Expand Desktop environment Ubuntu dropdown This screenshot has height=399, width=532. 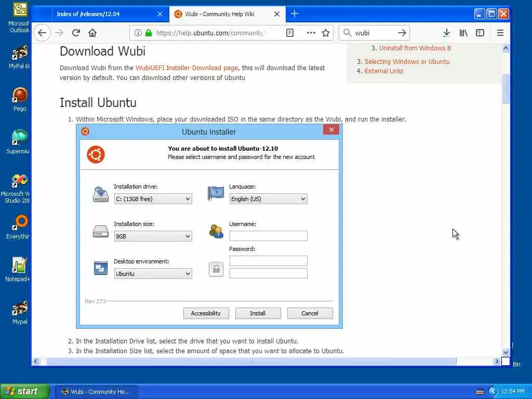(153, 273)
